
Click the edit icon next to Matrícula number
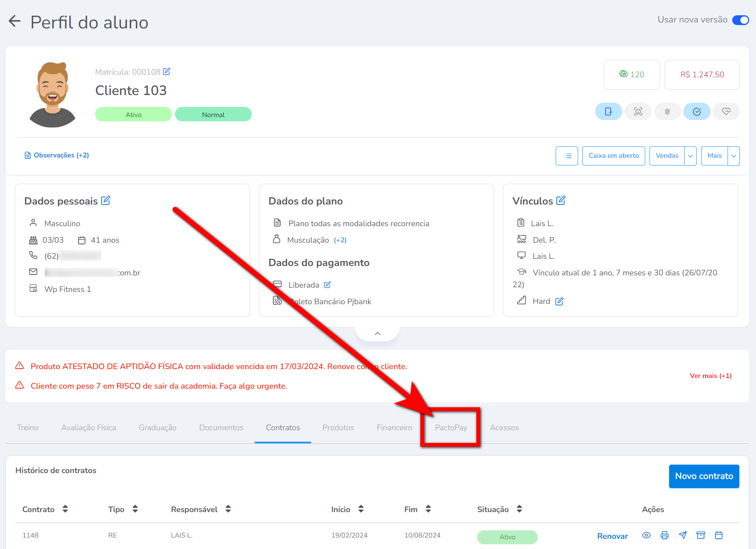[x=167, y=72]
